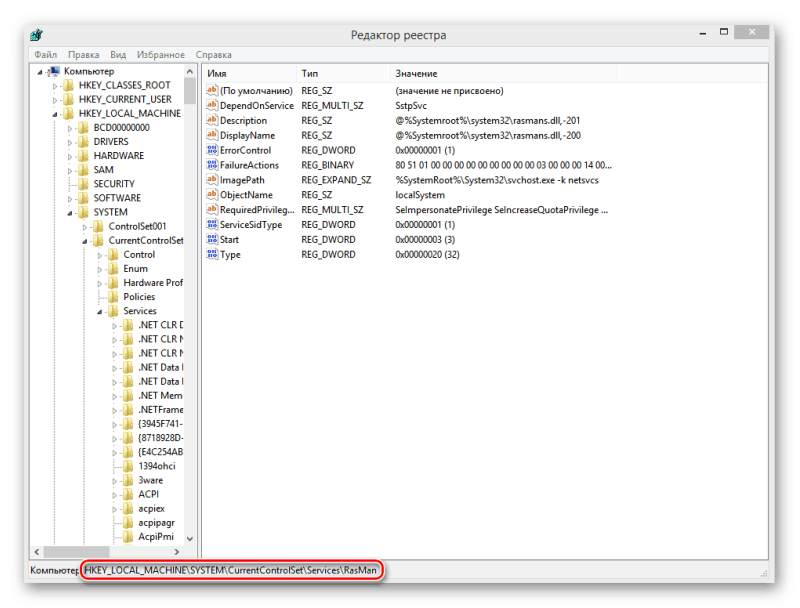Viewport: 800px width, 608px height.
Task: Click tree scrollbar up arrow
Action: coord(190,71)
